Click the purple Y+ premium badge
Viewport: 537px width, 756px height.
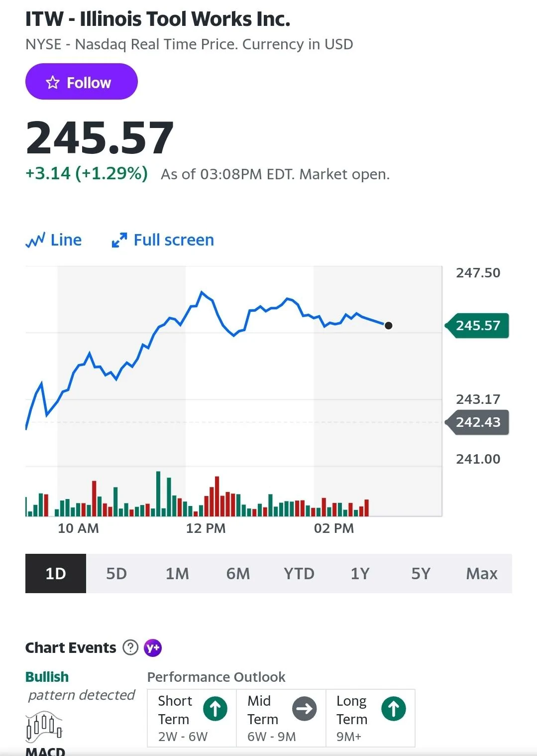coord(153,647)
